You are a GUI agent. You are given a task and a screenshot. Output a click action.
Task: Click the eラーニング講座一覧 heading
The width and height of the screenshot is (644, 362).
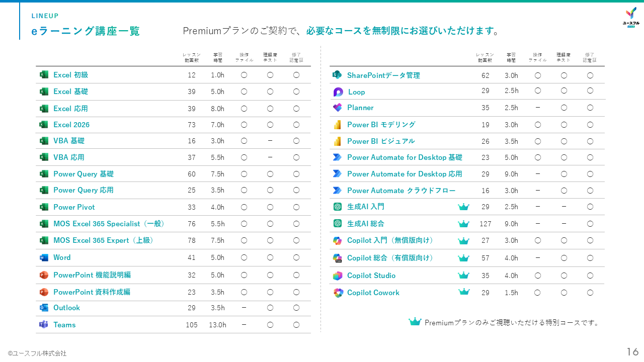pos(86,31)
